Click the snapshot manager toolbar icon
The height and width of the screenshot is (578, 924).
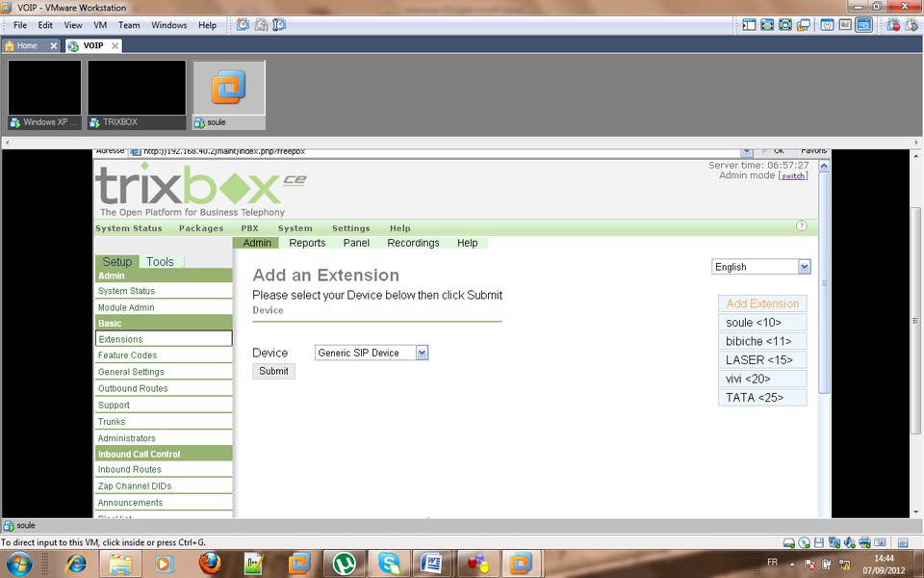point(279,25)
